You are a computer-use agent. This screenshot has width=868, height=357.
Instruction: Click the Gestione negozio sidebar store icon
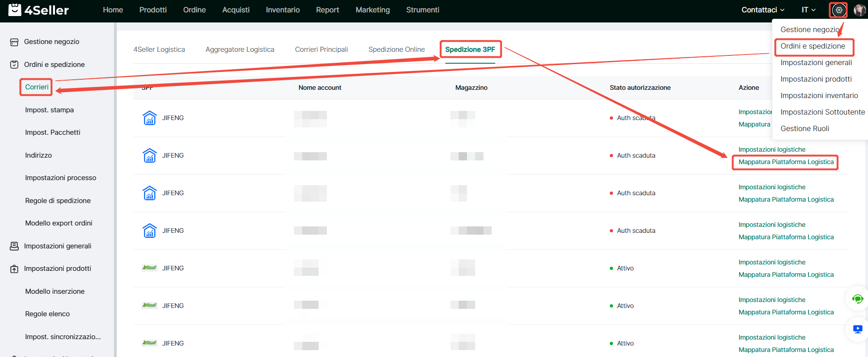14,42
